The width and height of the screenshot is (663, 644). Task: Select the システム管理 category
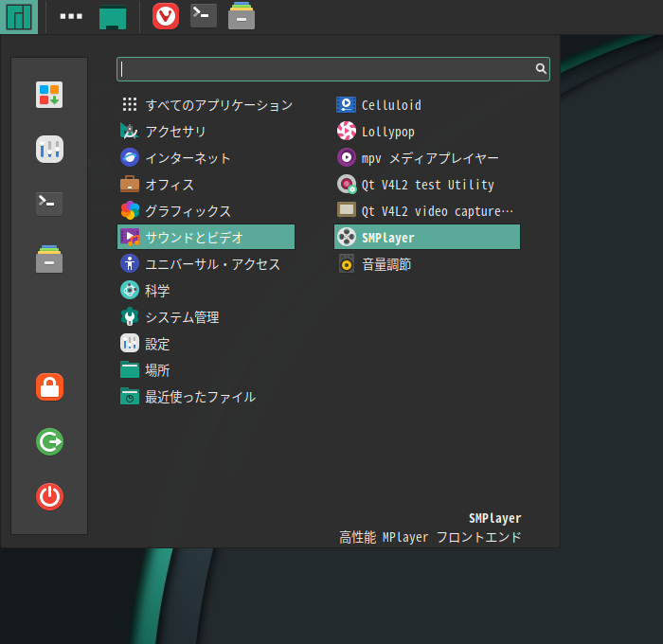click(x=206, y=316)
